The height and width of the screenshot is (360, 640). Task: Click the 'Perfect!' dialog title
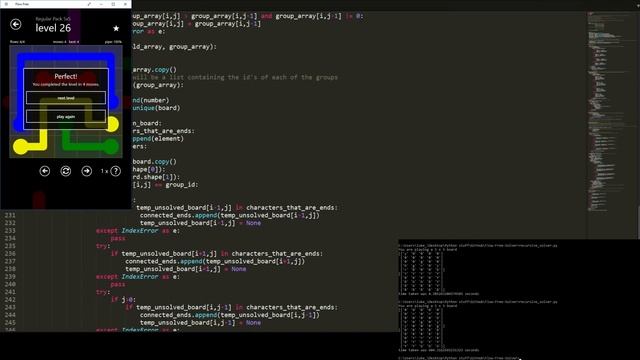click(x=66, y=76)
